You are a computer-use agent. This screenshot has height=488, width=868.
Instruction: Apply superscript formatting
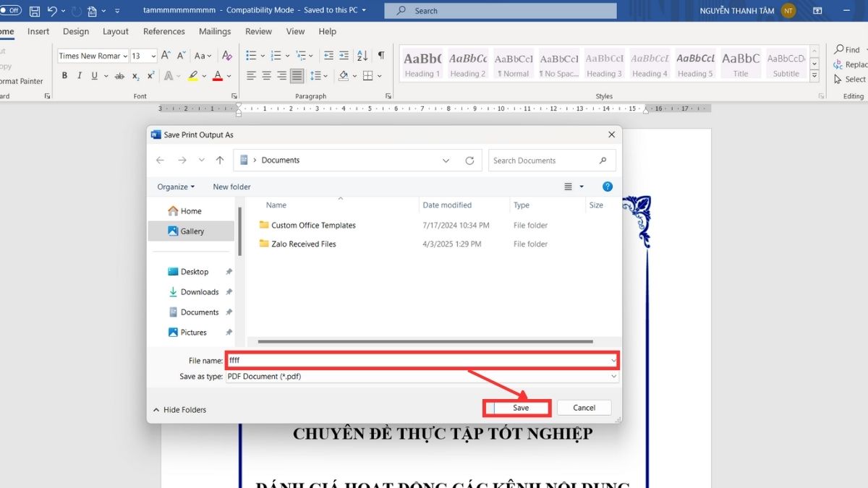pyautogui.click(x=150, y=76)
